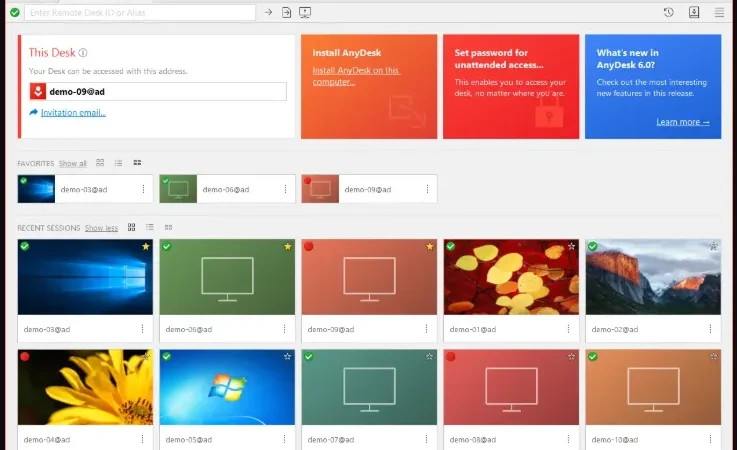The height and width of the screenshot is (450, 737).
Task: Open the main hamburger menu
Action: point(719,12)
